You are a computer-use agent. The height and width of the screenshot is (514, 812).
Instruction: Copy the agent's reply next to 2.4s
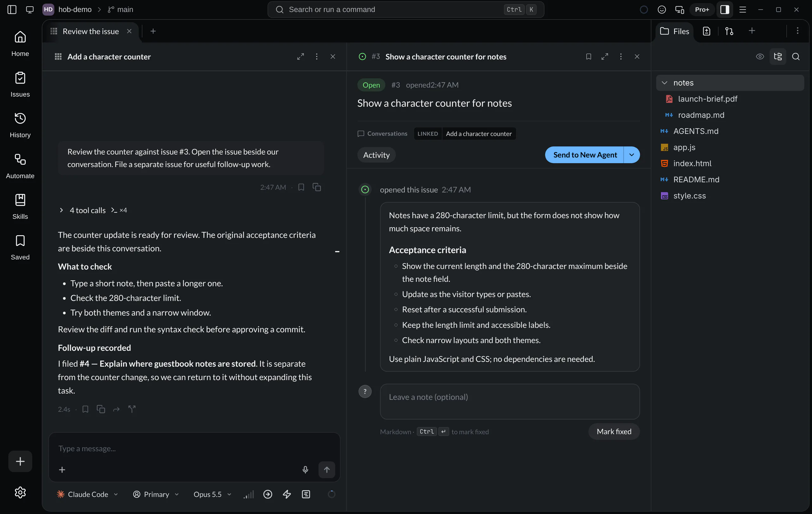[x=101, y=409]
